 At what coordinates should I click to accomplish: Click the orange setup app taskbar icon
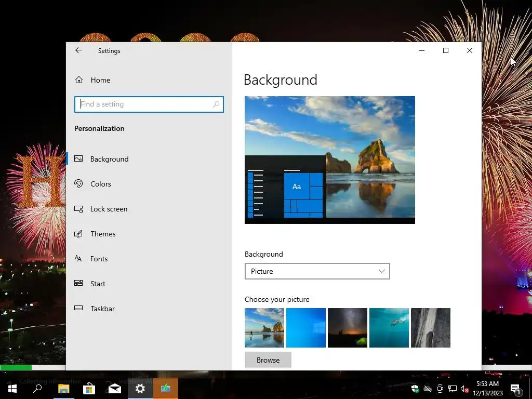point(166,389)
